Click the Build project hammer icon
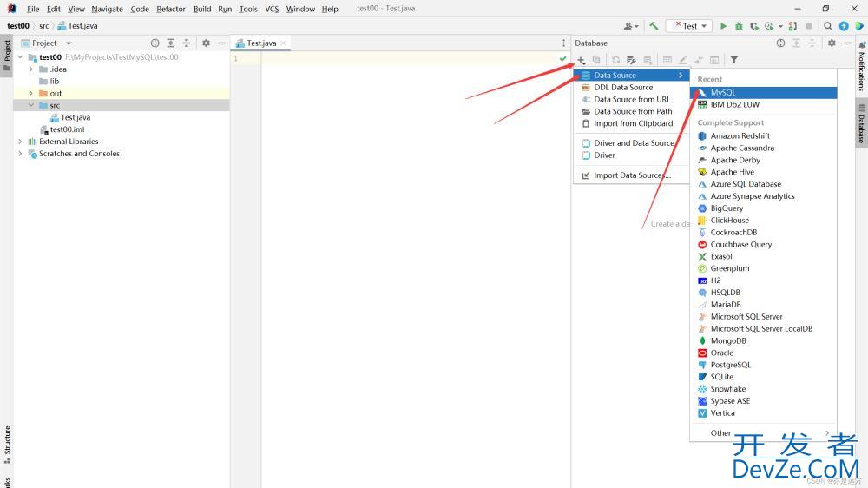Image resolution: width=868 pixels, height=488 pixels. click(654, 26)
